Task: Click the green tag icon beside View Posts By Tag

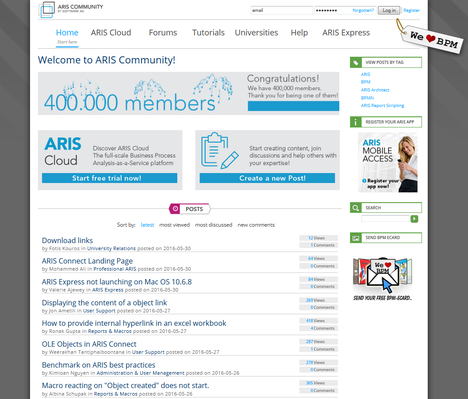Action: pos(356,62)
